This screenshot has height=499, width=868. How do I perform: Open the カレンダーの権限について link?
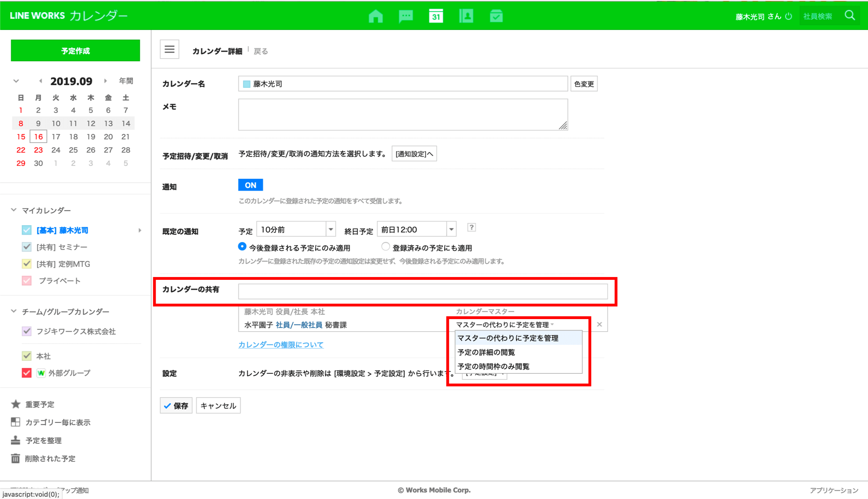(x=281, y=345)
